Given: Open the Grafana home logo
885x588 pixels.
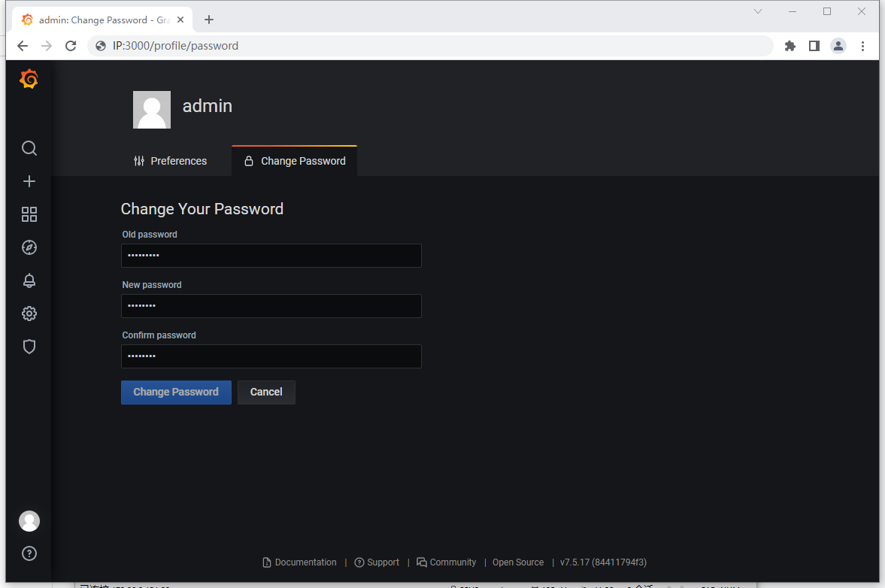Looking at the screenshot, I should [x=29, y=79].
